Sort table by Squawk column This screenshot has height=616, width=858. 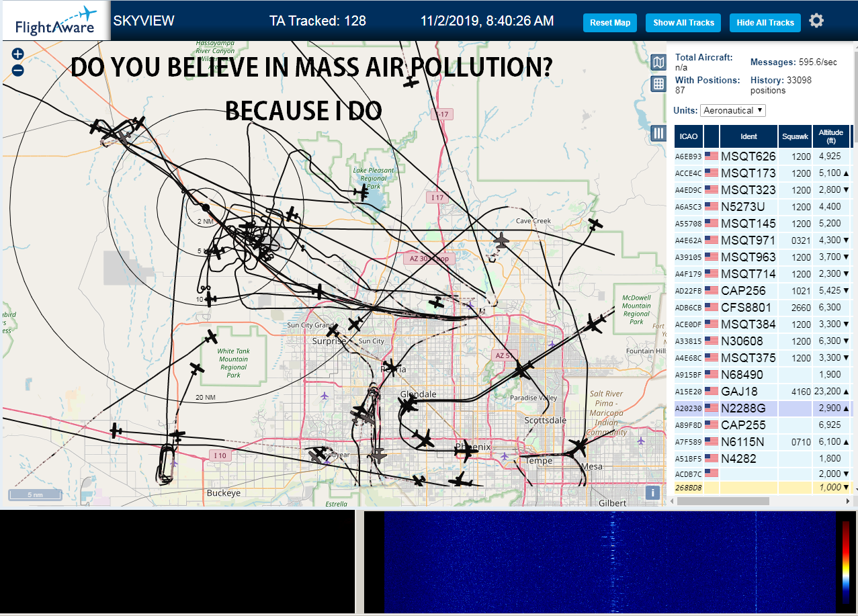click(796, 136)
